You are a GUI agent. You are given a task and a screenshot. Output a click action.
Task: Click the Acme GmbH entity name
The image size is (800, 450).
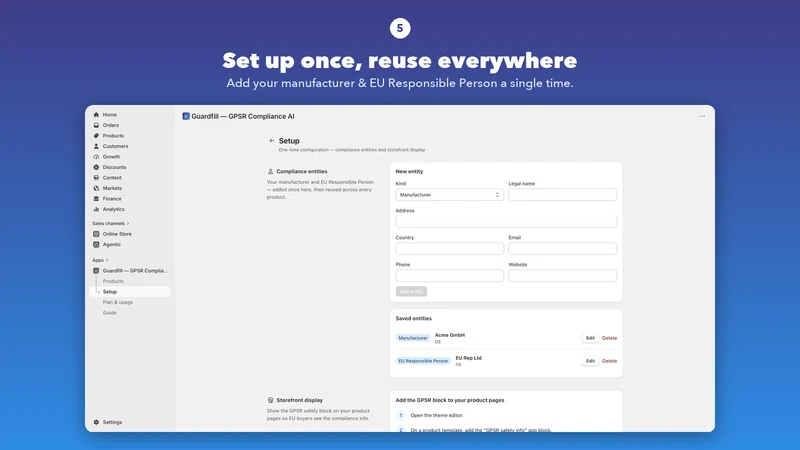(x=449, y=335)
